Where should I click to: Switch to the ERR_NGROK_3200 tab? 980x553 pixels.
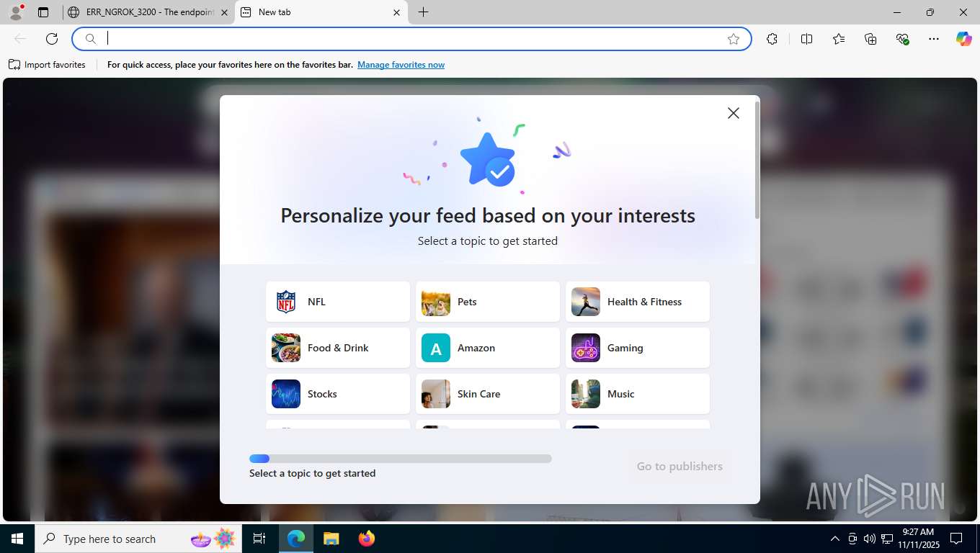coord(148,12)
